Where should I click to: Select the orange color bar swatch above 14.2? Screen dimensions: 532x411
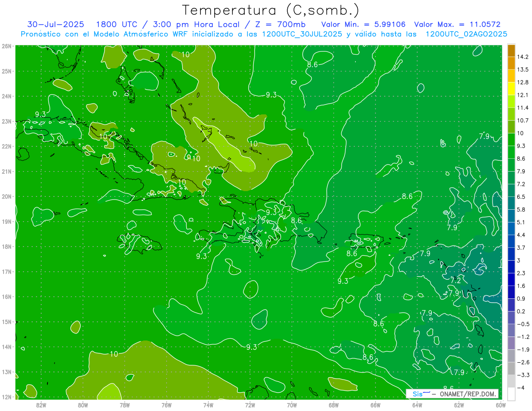pos(511,51)
